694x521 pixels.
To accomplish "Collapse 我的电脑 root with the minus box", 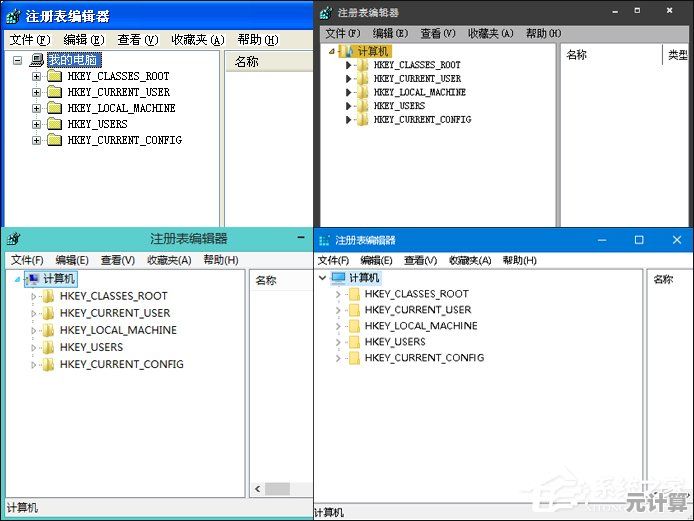I will click(x=18, y=60).
